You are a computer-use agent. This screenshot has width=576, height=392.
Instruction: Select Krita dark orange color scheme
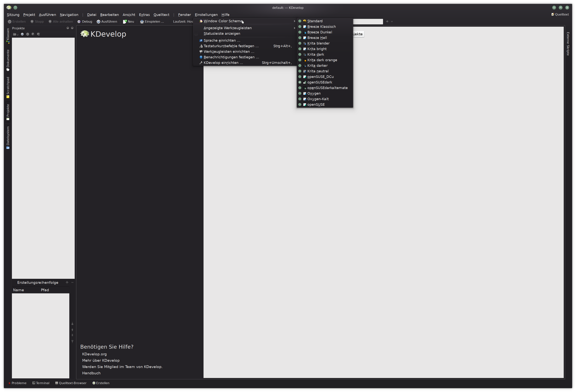coord(325,60)
